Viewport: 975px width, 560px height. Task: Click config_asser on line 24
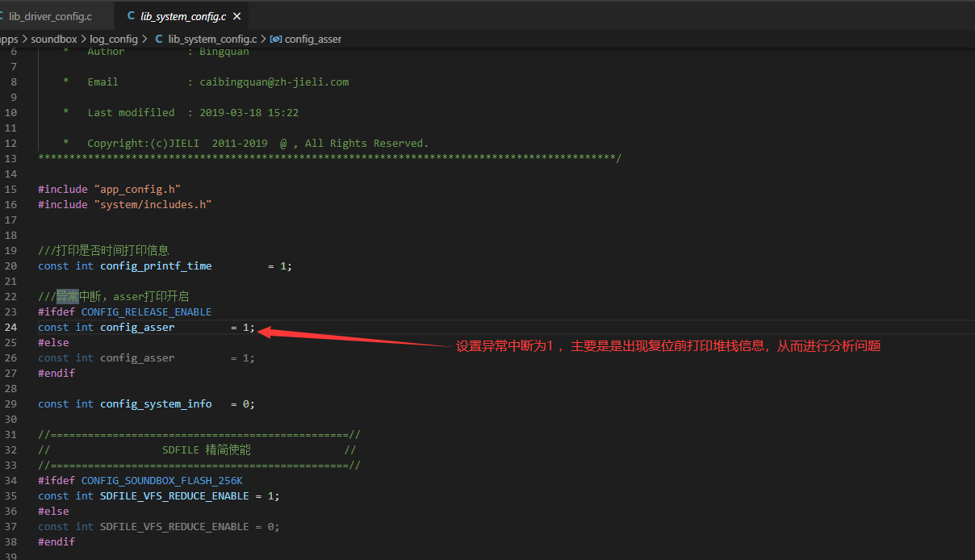point(137,327)
